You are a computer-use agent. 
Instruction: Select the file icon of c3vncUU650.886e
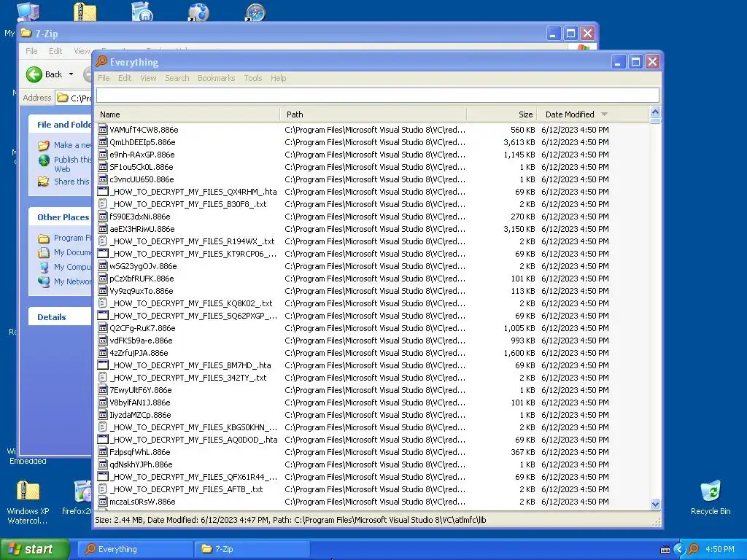point(102,179)
